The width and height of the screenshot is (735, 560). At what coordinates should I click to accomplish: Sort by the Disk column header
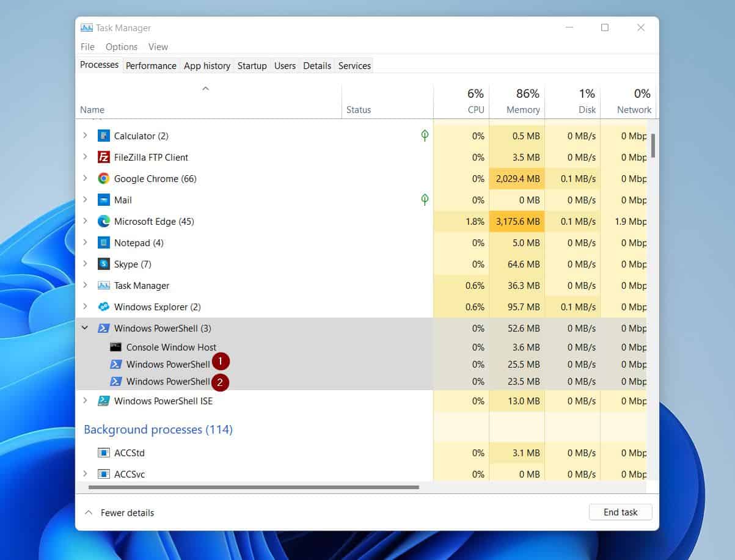(x=572, y=102)
